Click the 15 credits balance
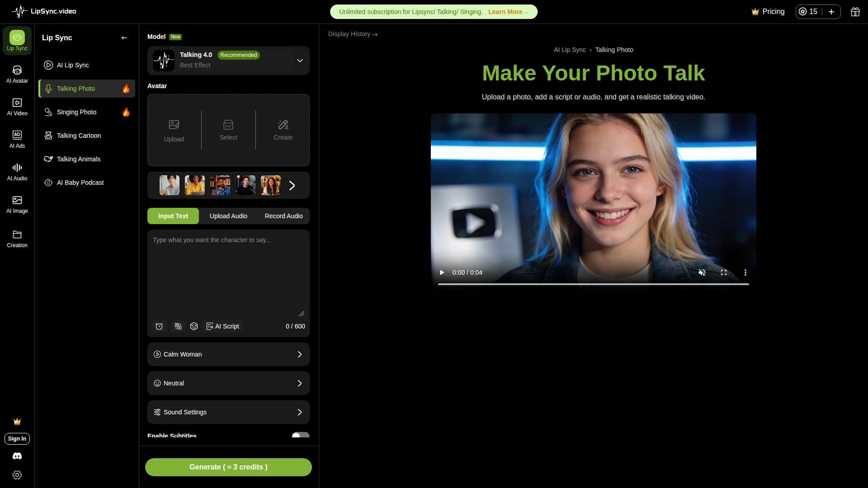The height and width of the screenshot is (488, 868). point(808,12)
